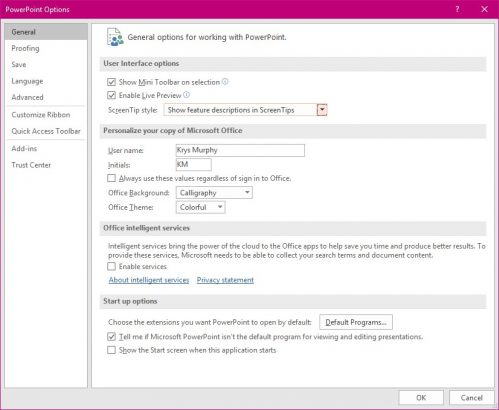Toggle Show Mini Toolbar on selection

[111, 82]
